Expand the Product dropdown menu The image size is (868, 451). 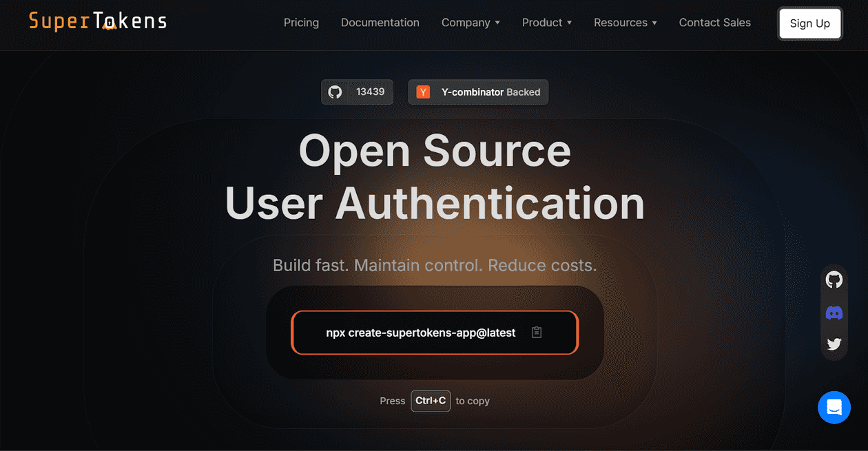click(x=546, y=22)
